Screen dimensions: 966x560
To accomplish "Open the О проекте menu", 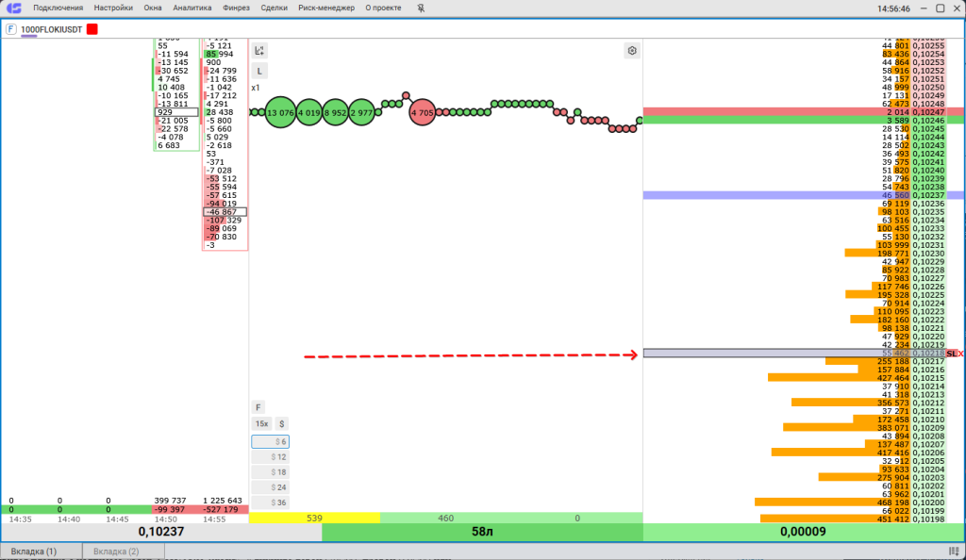I will tap(383, 8).
